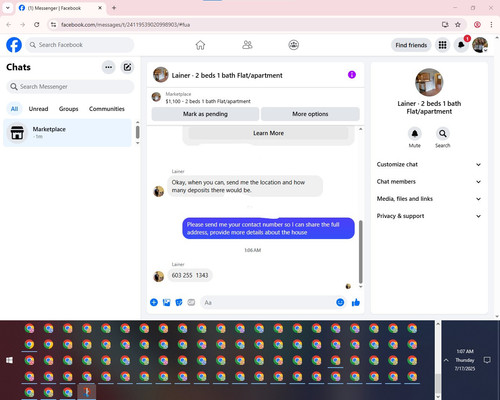The width and height of the screenshot is (500, 400).
Task: Open more actions plus icon in composer
Action: point(154,302)
